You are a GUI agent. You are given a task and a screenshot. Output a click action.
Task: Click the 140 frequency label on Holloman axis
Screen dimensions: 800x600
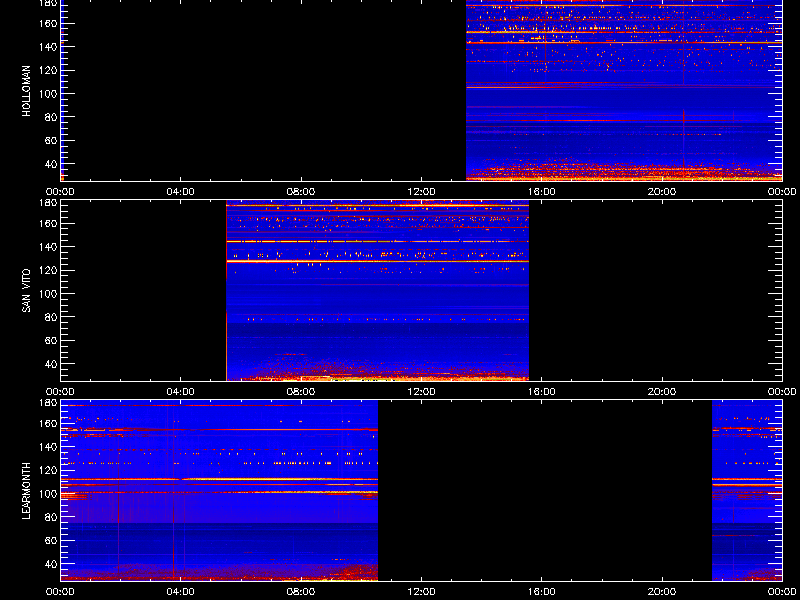coord(48,46)
